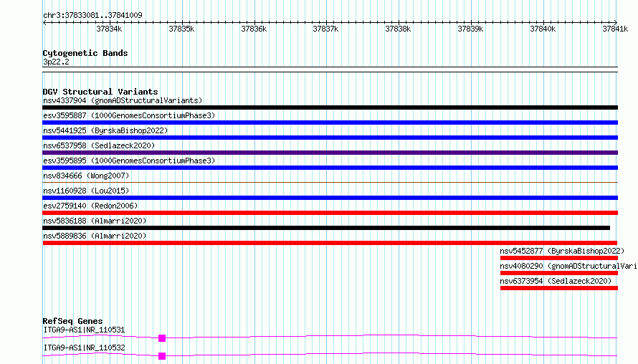This screenshot has height=364, width=638.
Task: Click the ITGA9-AS1 NR_110532 magenta exon box
Action: click(x=162, y=356)
